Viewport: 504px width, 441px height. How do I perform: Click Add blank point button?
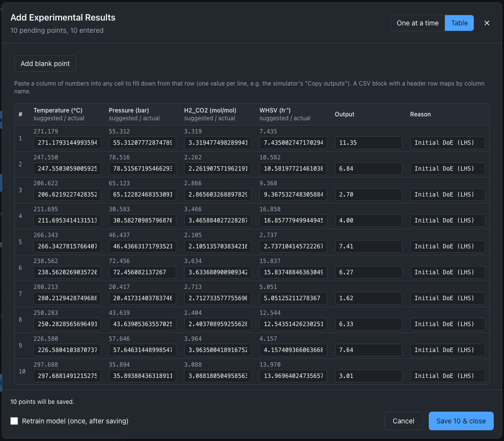tap(45, 64)
